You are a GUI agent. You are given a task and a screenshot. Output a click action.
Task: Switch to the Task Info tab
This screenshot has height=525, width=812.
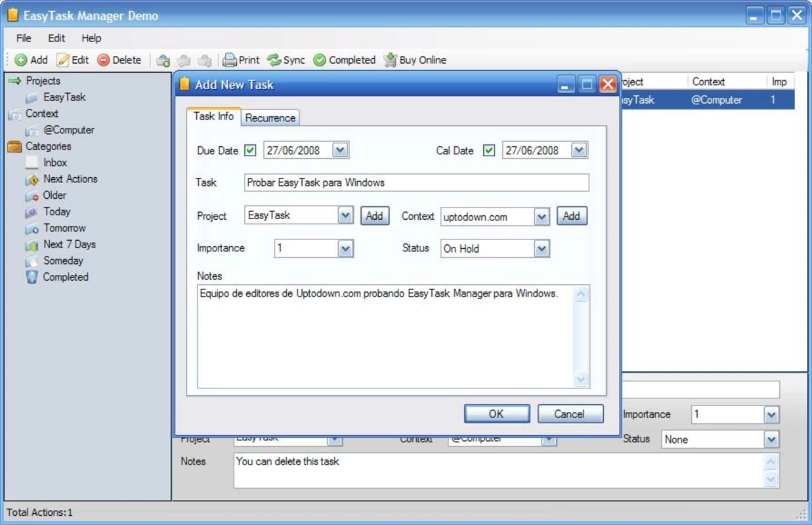point(213,116)
